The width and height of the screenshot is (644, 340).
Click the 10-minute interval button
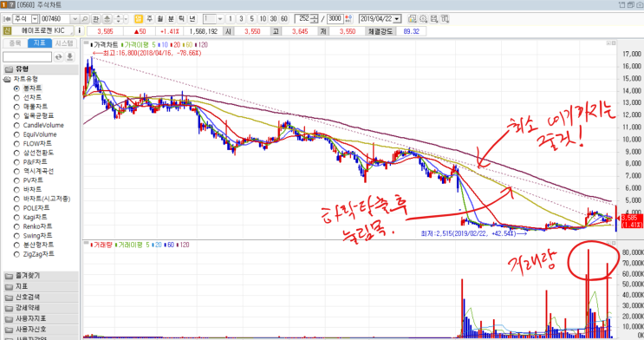pyautogui.click(x=263, y=19)
